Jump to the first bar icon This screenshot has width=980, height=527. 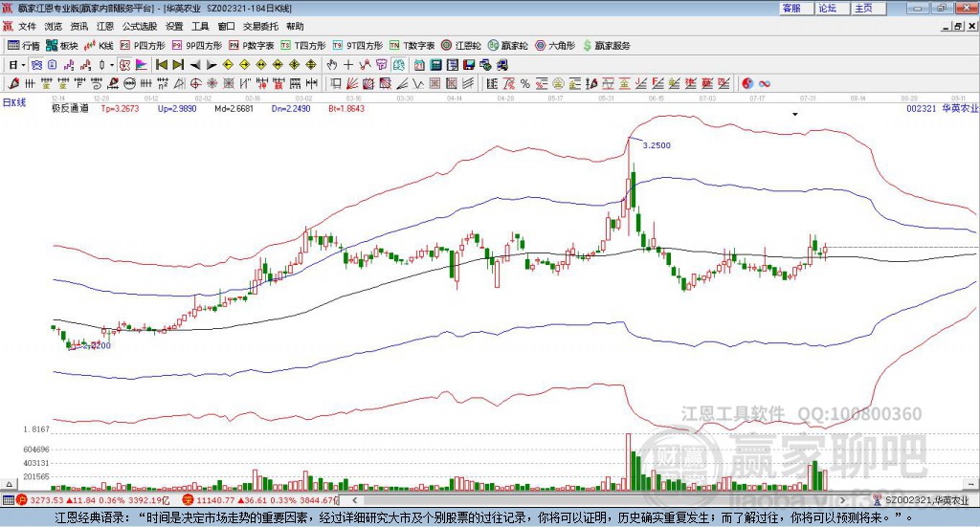[161, 65]
